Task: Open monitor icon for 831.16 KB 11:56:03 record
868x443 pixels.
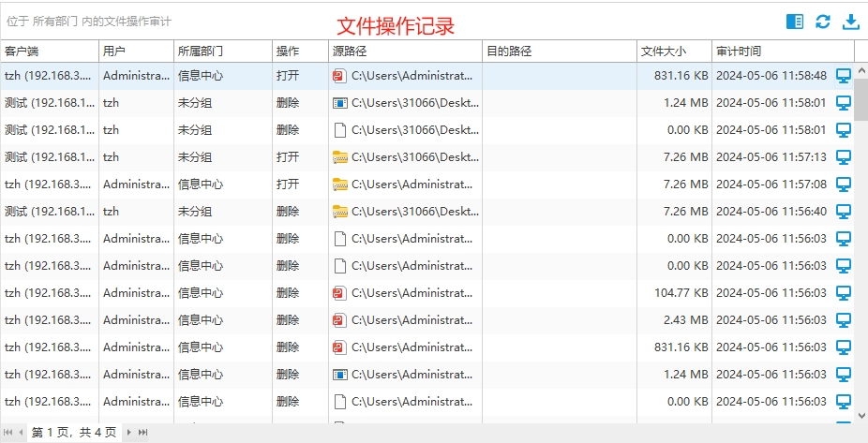Action: point(843,347)
